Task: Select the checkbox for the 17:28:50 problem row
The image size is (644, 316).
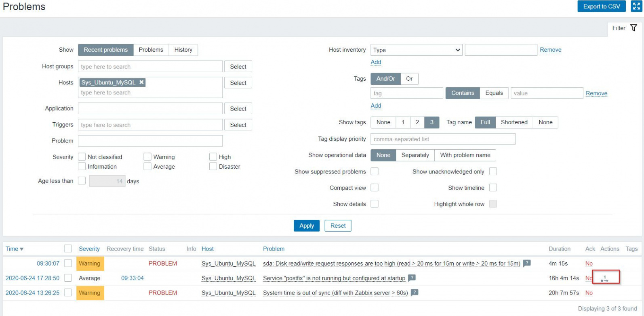Action: point(68,278)
